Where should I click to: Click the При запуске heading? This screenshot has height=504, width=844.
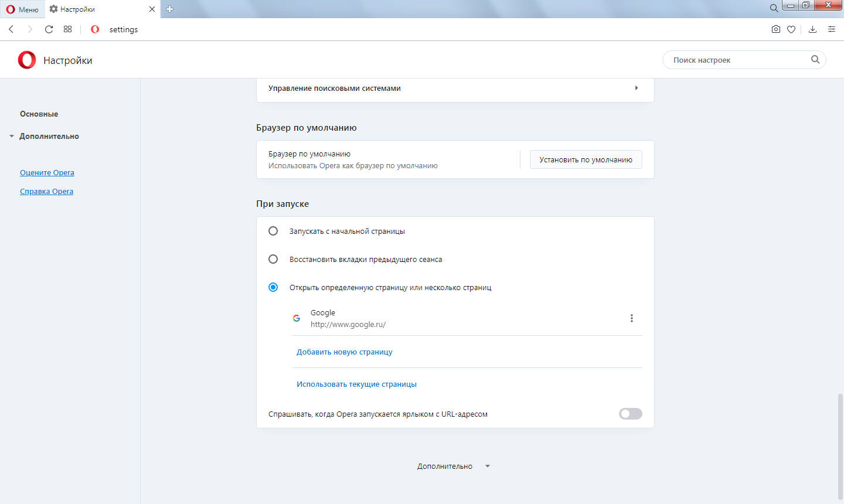[283, 204]
